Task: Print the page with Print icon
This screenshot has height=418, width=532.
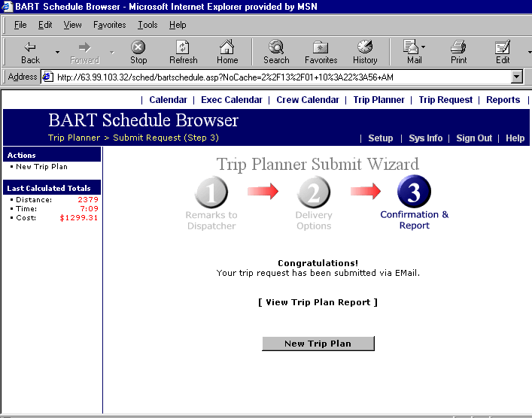Action: click(458, 52)
